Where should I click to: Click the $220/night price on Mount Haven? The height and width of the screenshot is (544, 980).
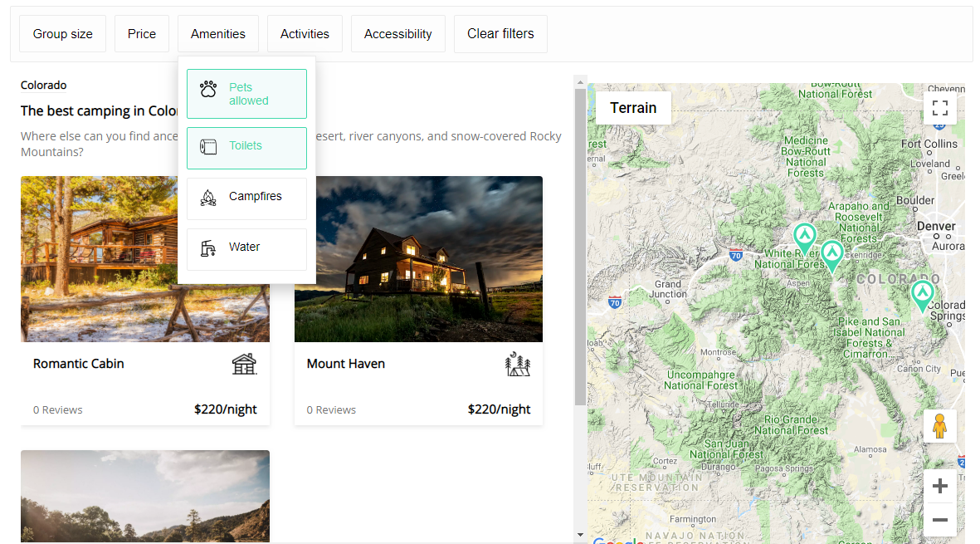pyautogui.click(x=499, y=409)
